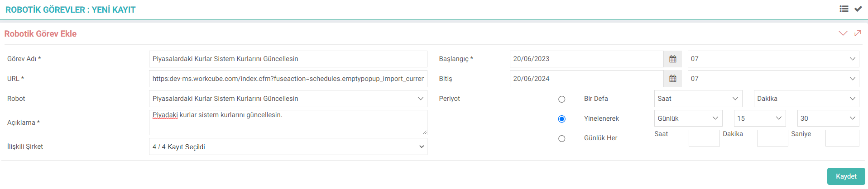Select the Bir Defa radio option
This screenshot has width=868, height=189.
click(562, 99)
